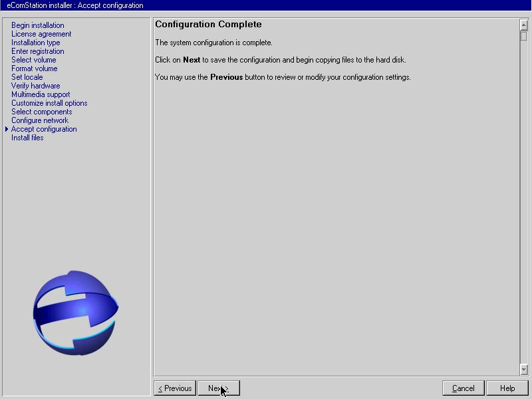
Task: Click the current-step arrow marker
Action: coord(7,129)
